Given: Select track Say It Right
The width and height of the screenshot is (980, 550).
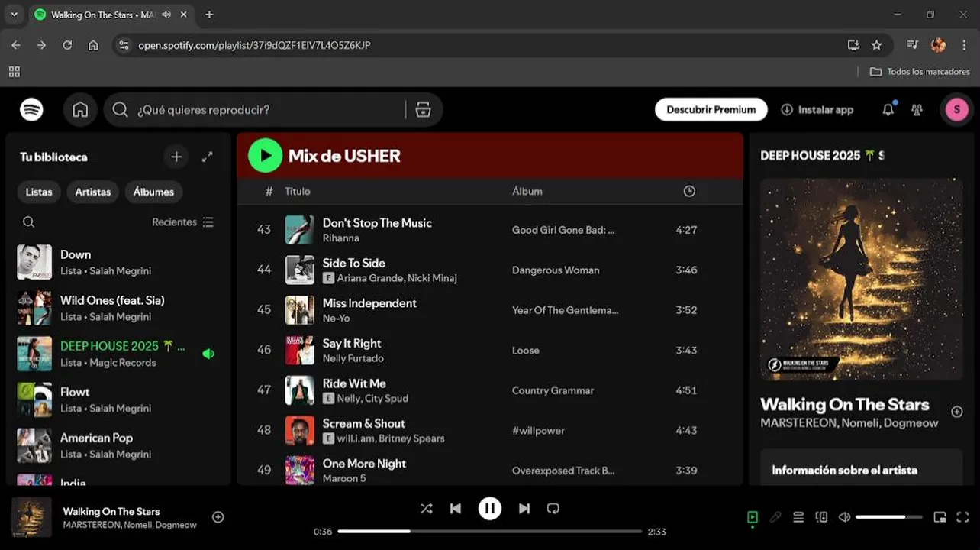Looking at the screenshot, I should tap(352, 344).
